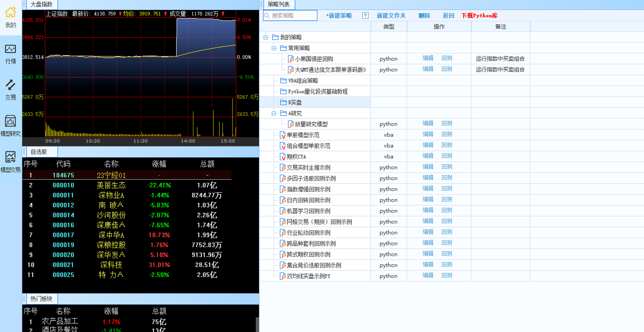Viewport: 644px width, 332px height.
Task: Open the 行情 market quotes sidebar icon
Action: click(10, 49)
